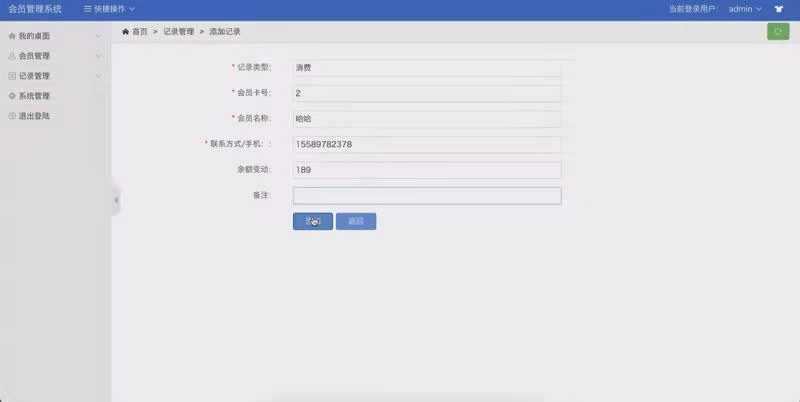This screenshot has width=800, height=402.
Task: Click the 会员管理系统 title
Action: click(35, 9)
